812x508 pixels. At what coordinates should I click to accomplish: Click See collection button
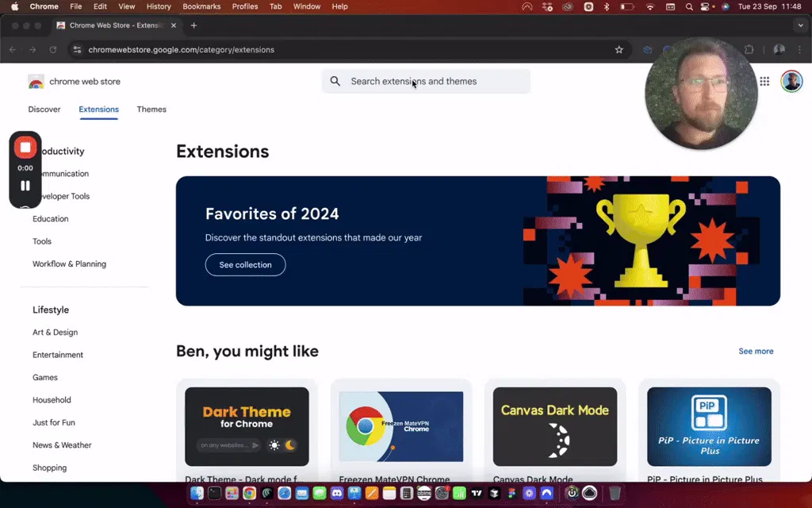(x=246, y=265)
